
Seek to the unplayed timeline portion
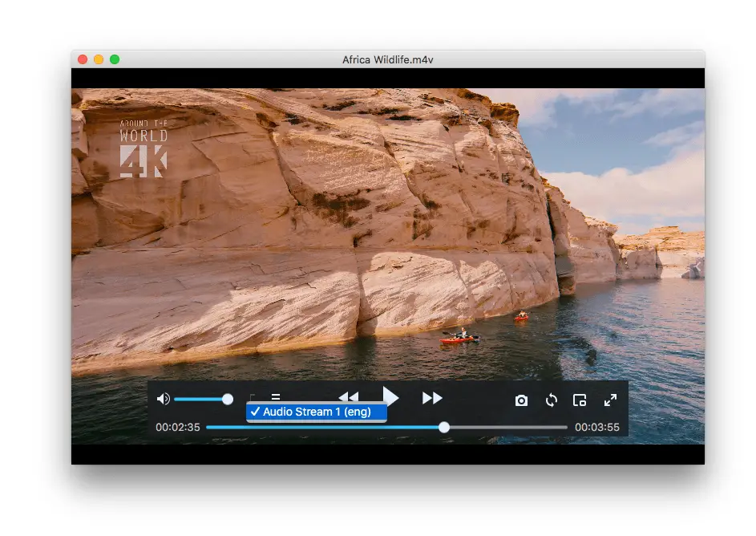(x=508, y=427)
